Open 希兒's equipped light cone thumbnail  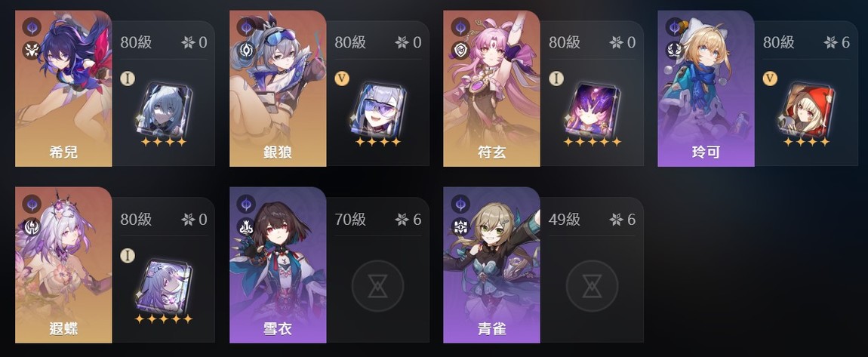[x=163, y=109]
